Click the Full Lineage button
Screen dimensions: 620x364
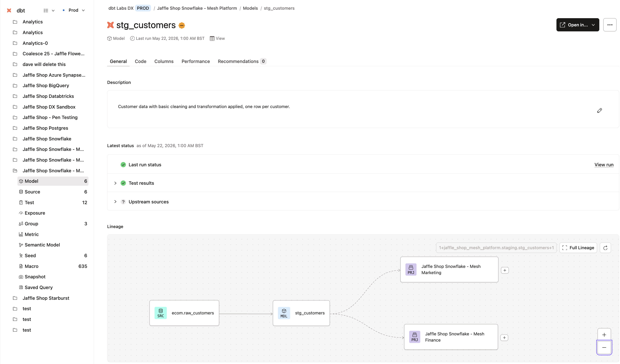click(x=578, y=248)
